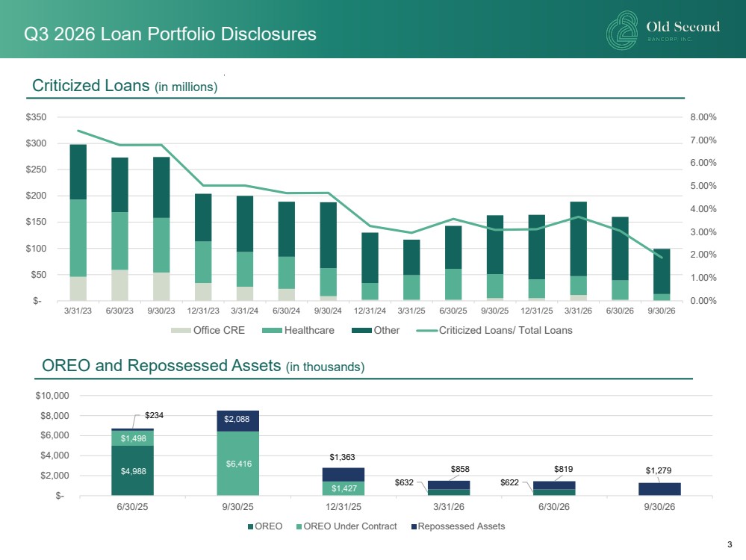Click the $1,427 data label
Viewport: 746px width, 560px height.
click(x=344, y=488)
